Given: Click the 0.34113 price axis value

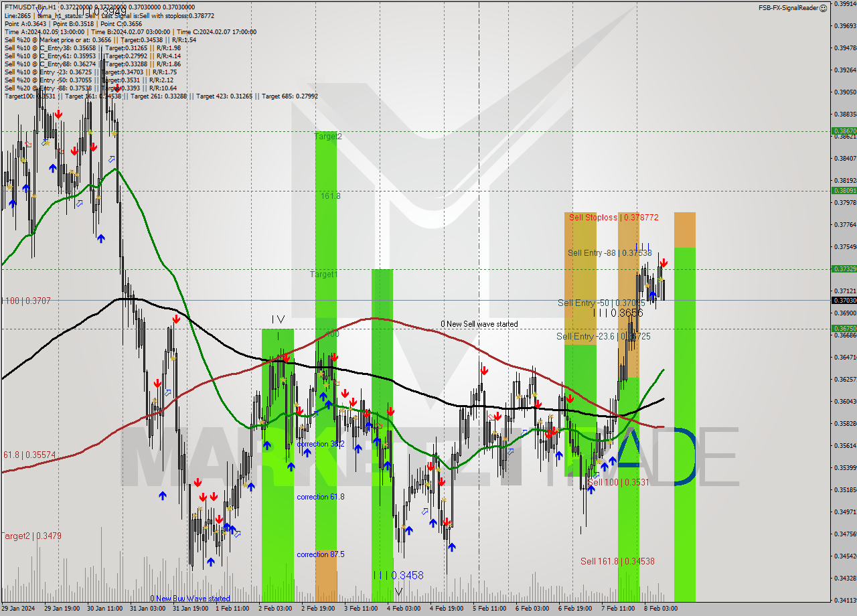Looking at the screenshot, I should coord(845,600).
